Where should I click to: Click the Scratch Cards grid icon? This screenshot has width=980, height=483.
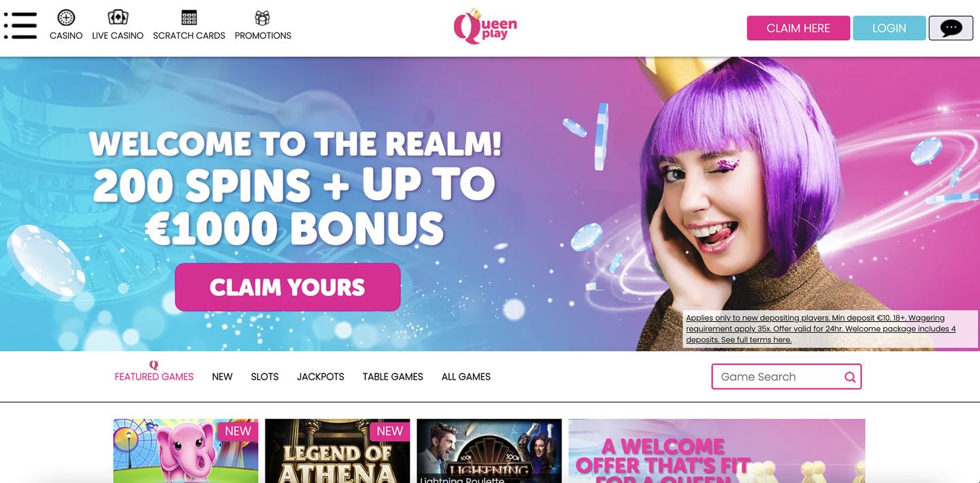(189, 17)
